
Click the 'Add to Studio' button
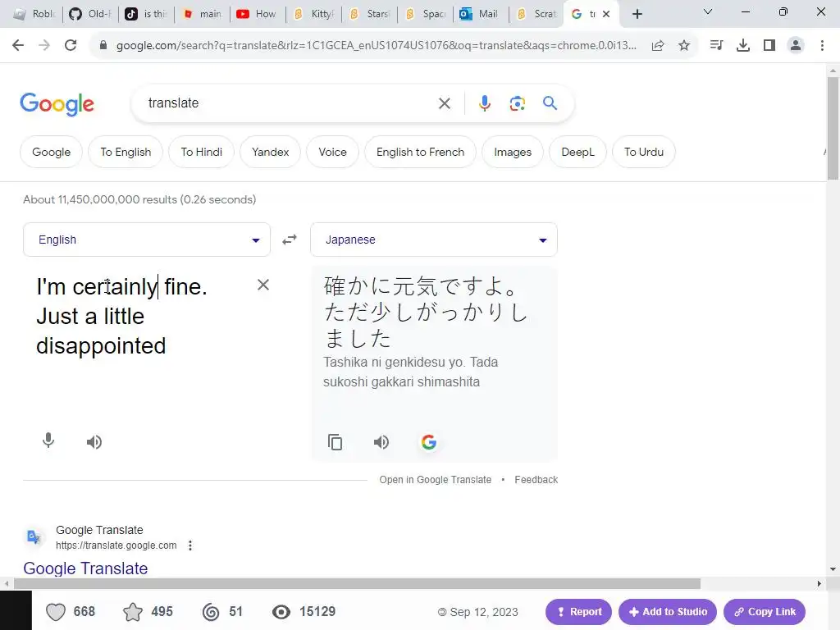click(668, 612)
